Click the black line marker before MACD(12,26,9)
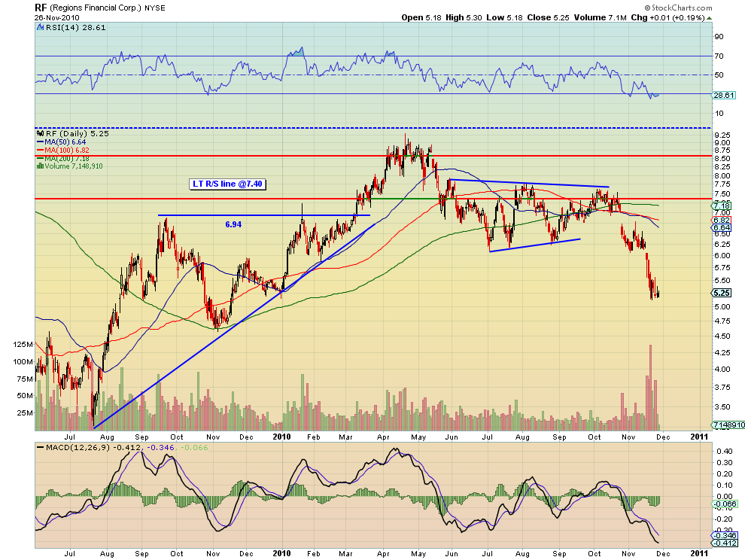 tap(41, 448)
